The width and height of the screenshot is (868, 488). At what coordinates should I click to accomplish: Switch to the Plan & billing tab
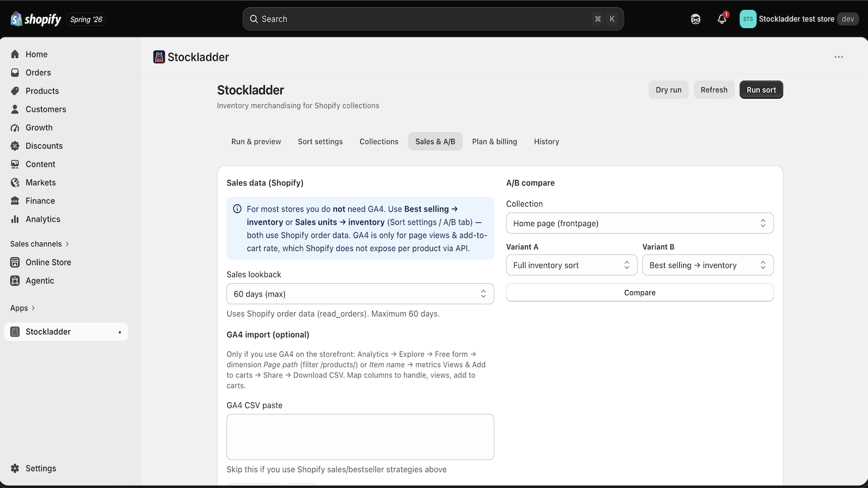[494, 142]
